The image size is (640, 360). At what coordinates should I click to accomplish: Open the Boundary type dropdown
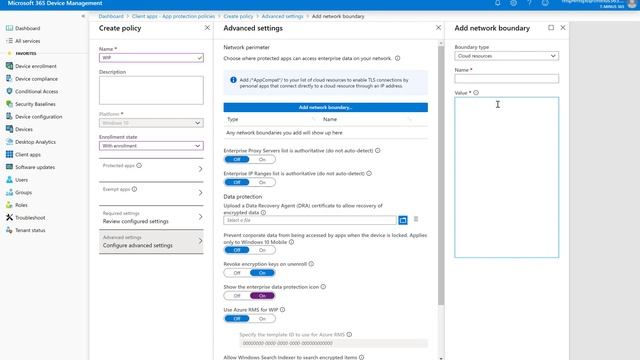click(507, 56)
